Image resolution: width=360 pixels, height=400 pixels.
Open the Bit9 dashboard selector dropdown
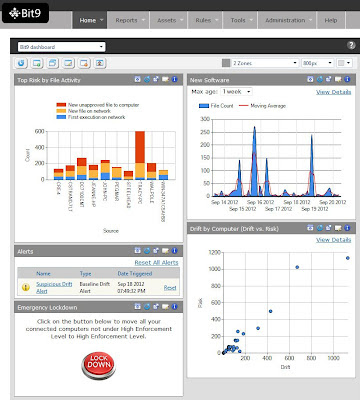(x=61, y=47)
